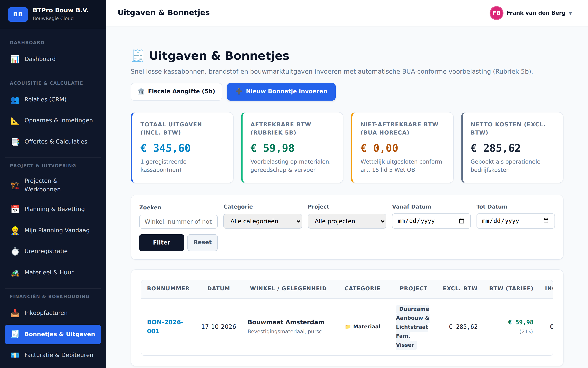Click the Opnames & Inmetingen ruler icon
The image size is (588, 368).
tap(15, 120)
